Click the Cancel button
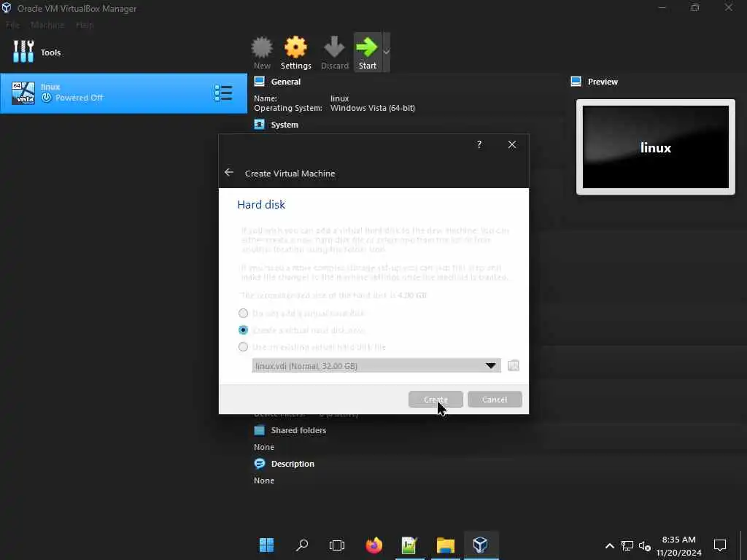 click(x=495, y=400)
